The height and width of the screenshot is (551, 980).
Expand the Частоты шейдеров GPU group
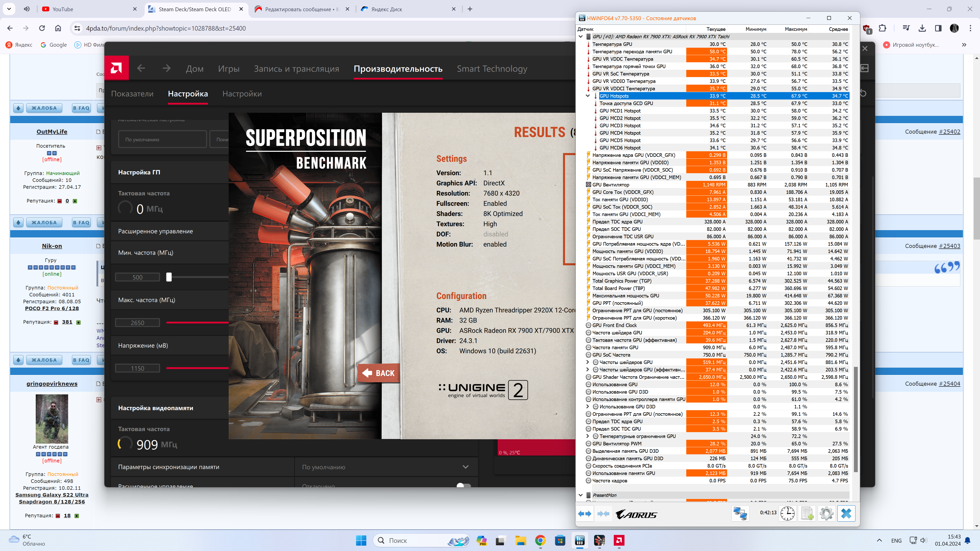[588, 362]
